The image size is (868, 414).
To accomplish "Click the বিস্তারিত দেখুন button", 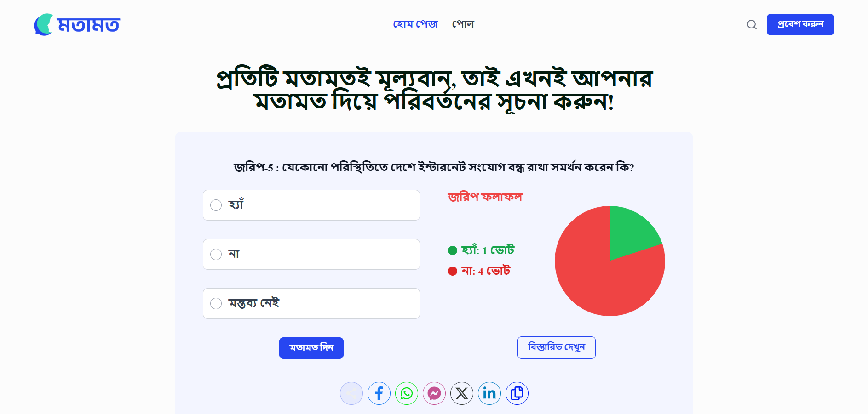I will point(557,347).
